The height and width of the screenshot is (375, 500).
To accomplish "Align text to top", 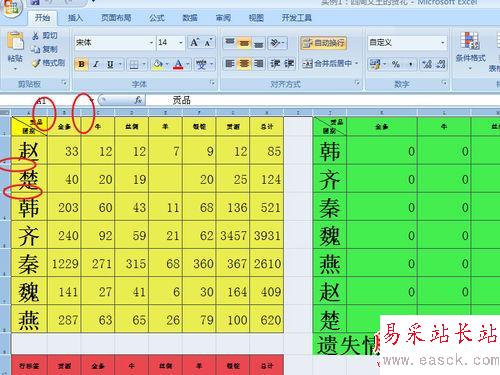I will point(230,43).
